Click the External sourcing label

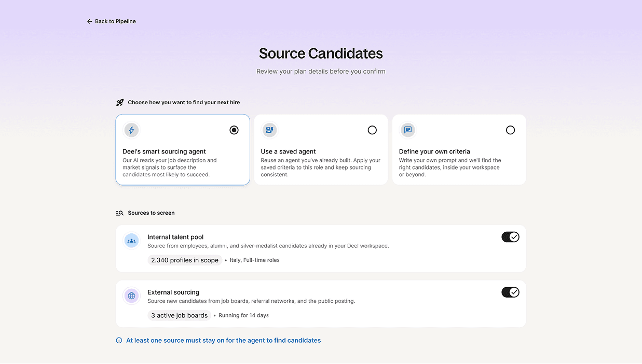173,292
